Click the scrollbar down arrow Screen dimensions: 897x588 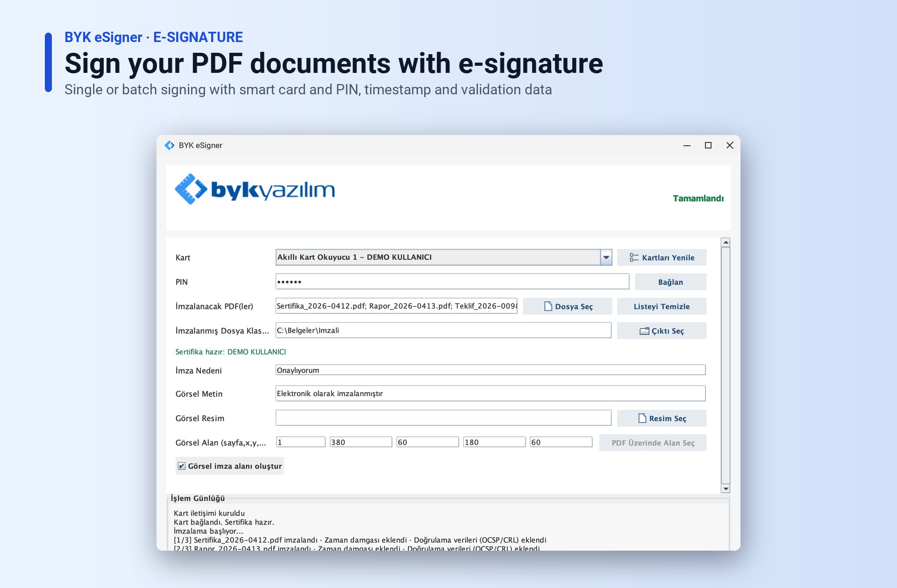pyautogui.click(x=726, y=489)
